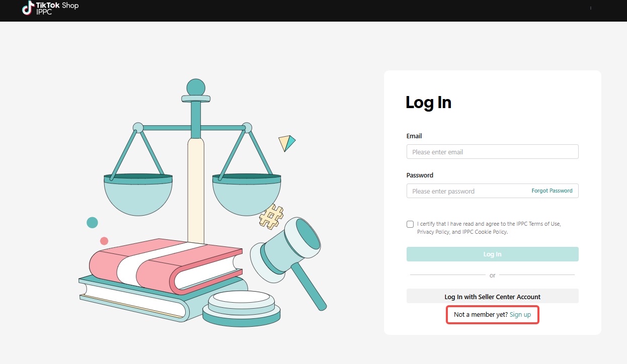Viewport: 627px width, 364px height.
Task: Follow the Sign up link
Action: click(x=520, y=315)
